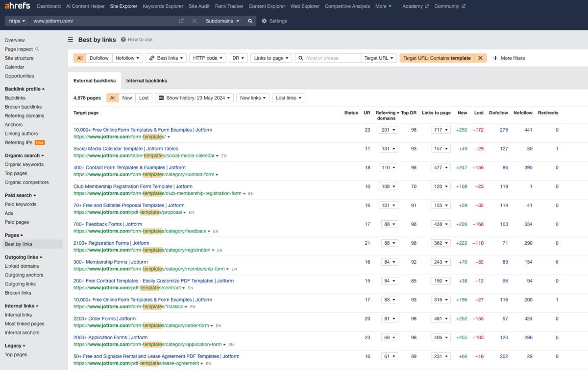Open How to use help
Image resolution: width=588 pixels, height=370 pixels.
coord(137,40)
